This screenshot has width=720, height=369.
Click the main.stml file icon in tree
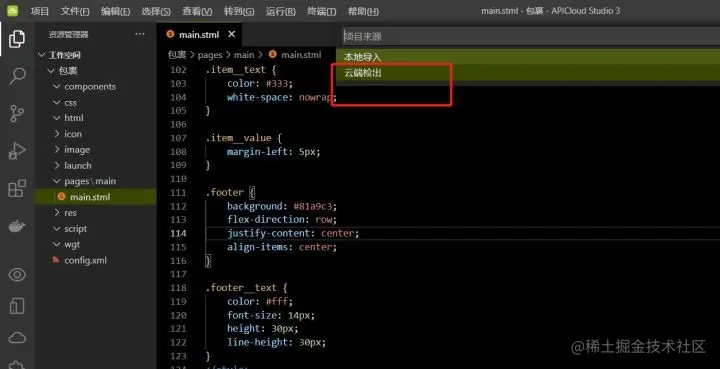coord(62,196)
